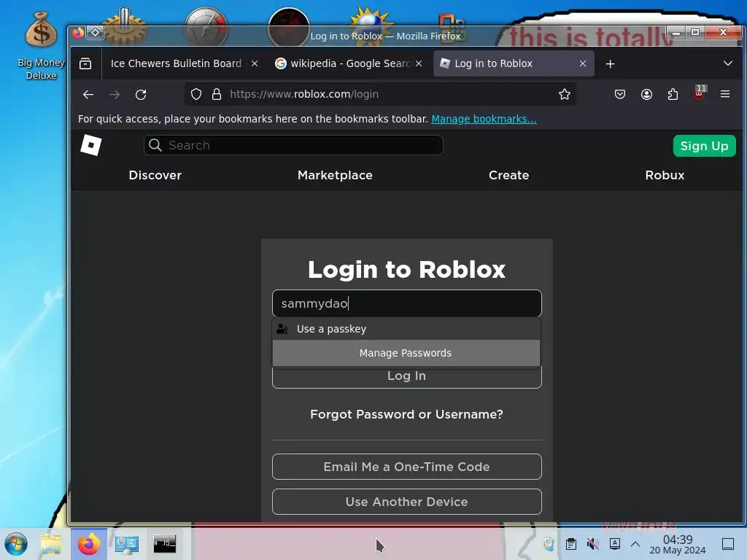Expand the list all tabs chevron

[x=728, y=63]
